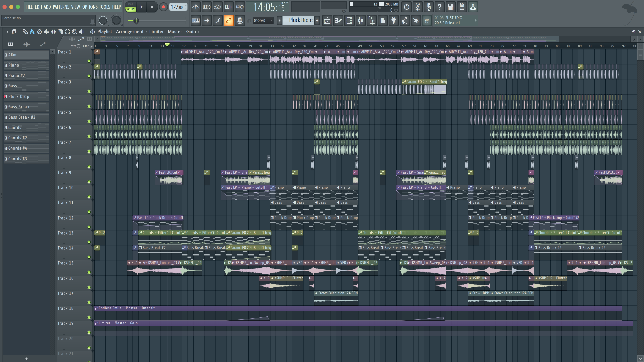
Task: Render as audio file icon
Action: click(462, 7)
